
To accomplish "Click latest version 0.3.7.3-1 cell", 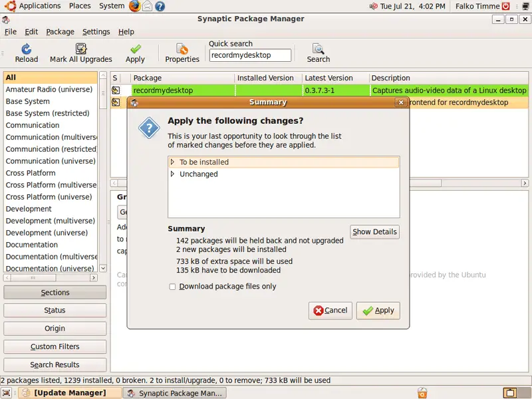I will coord(336,90).
